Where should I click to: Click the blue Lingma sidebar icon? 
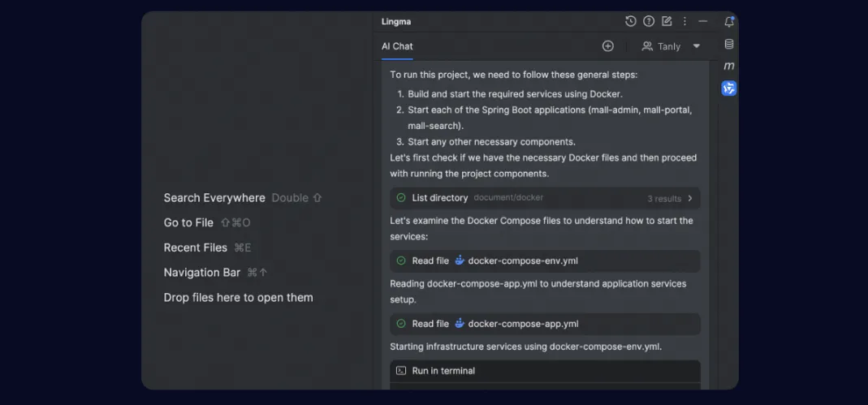point(729,88)
